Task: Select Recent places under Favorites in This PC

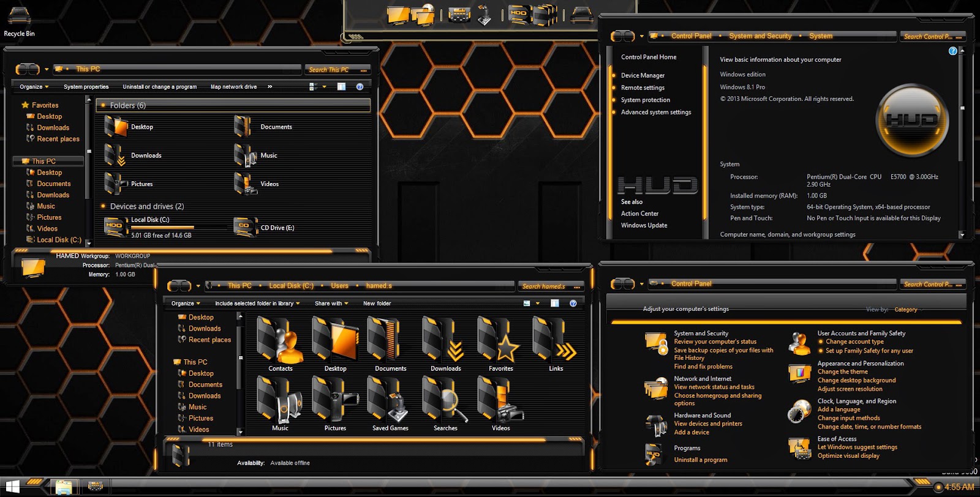Action: coord(58,139)
